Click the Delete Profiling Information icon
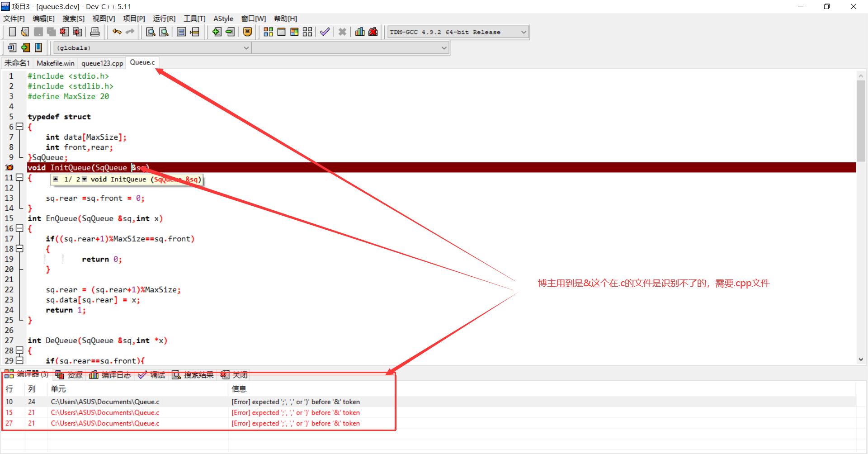The width and height of the screenshot is (868, 454). pyautogui.click(x=373, y=32)
